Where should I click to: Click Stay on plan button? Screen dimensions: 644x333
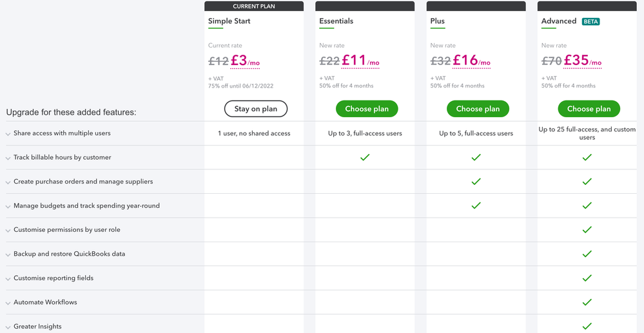click(x=256, y=109)
